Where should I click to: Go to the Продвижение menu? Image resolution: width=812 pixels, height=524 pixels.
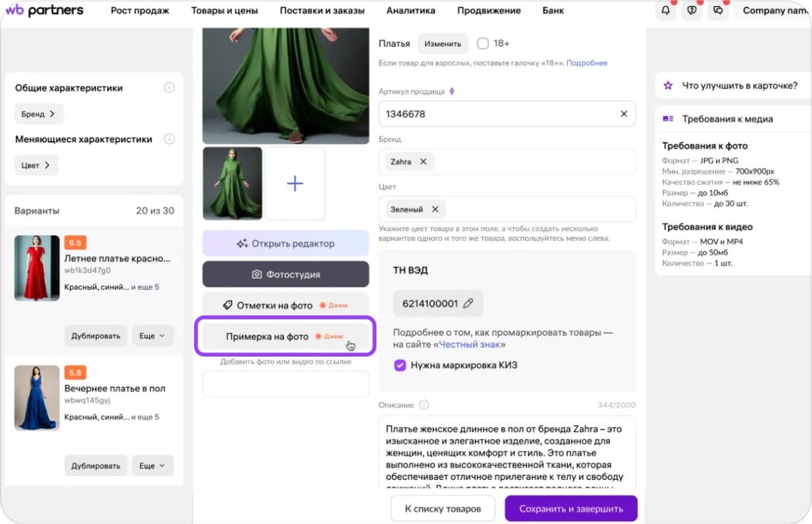(489, 11)
